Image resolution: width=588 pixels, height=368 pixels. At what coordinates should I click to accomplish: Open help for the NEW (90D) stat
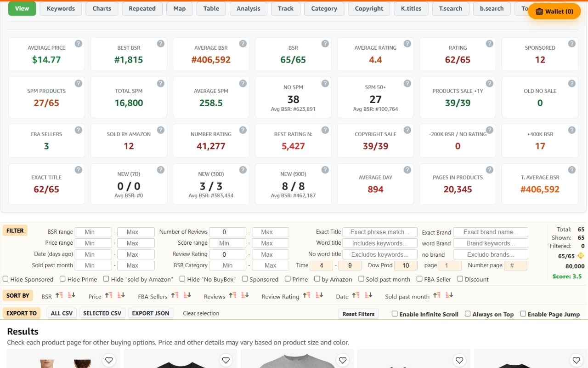click(325, 169)
